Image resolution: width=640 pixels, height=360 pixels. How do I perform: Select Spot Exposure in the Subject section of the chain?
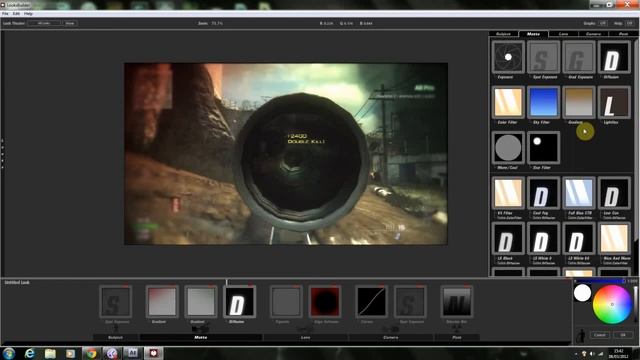116,302
